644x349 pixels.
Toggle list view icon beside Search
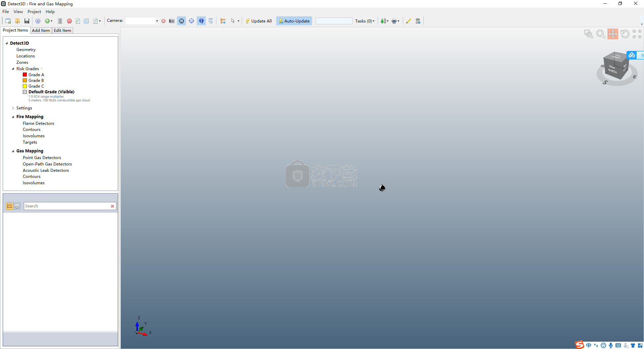pos(9,206)
